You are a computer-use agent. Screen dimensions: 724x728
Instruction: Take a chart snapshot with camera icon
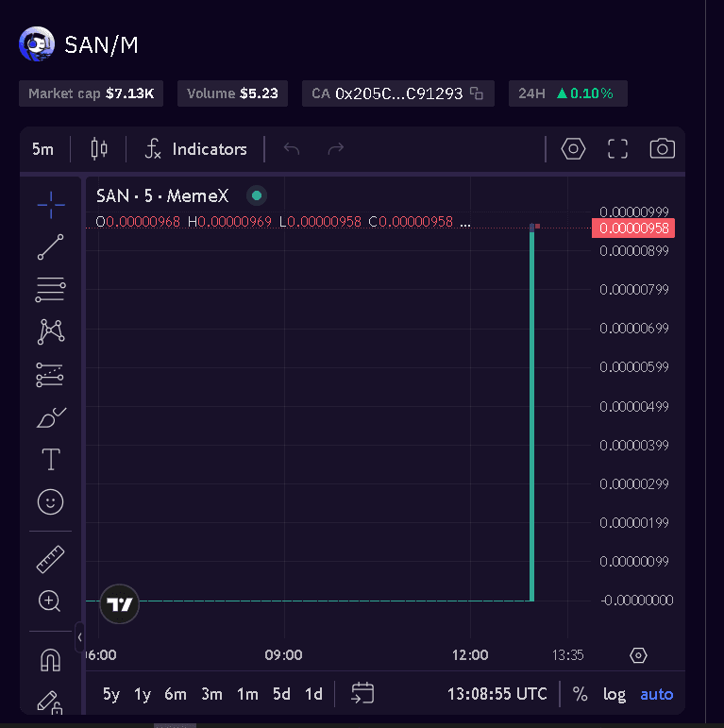(x=662, y=149)
